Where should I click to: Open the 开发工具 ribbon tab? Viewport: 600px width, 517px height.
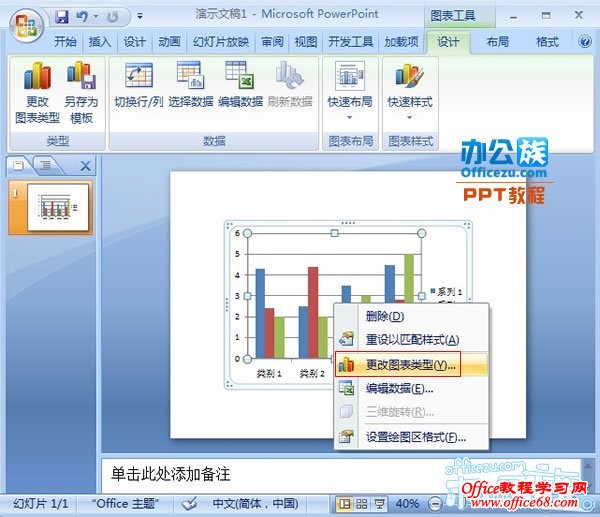(x=351, y=41)
